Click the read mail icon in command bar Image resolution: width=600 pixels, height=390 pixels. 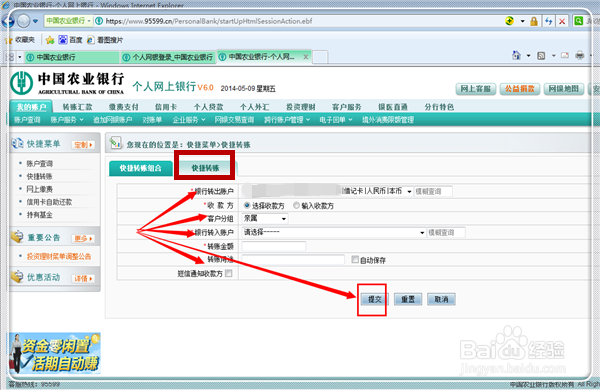[565, 55]
